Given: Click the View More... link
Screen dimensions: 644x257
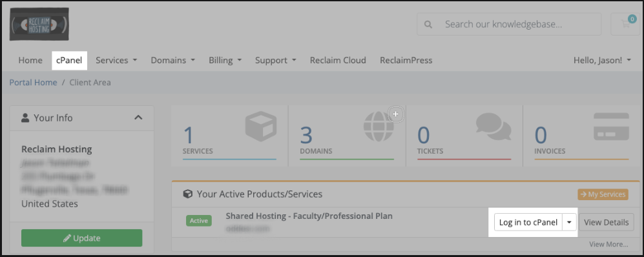Looking at the screenshot, I should tap(608, 244).
